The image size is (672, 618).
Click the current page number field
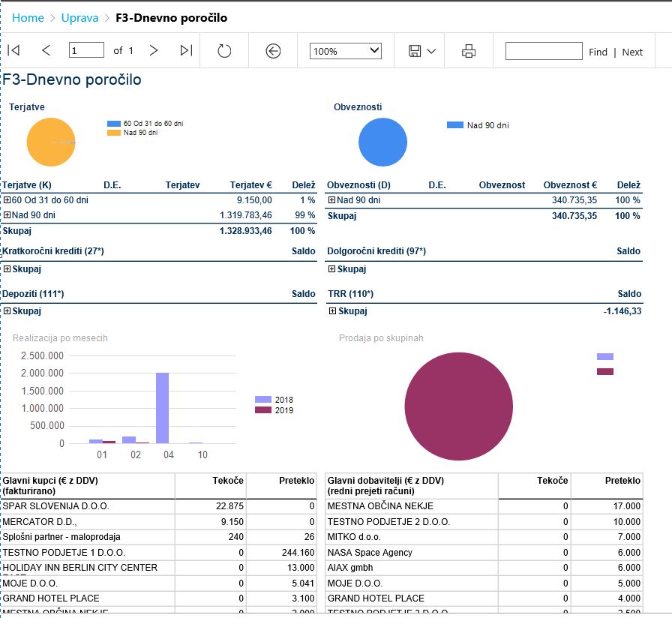tap(86, 50)
